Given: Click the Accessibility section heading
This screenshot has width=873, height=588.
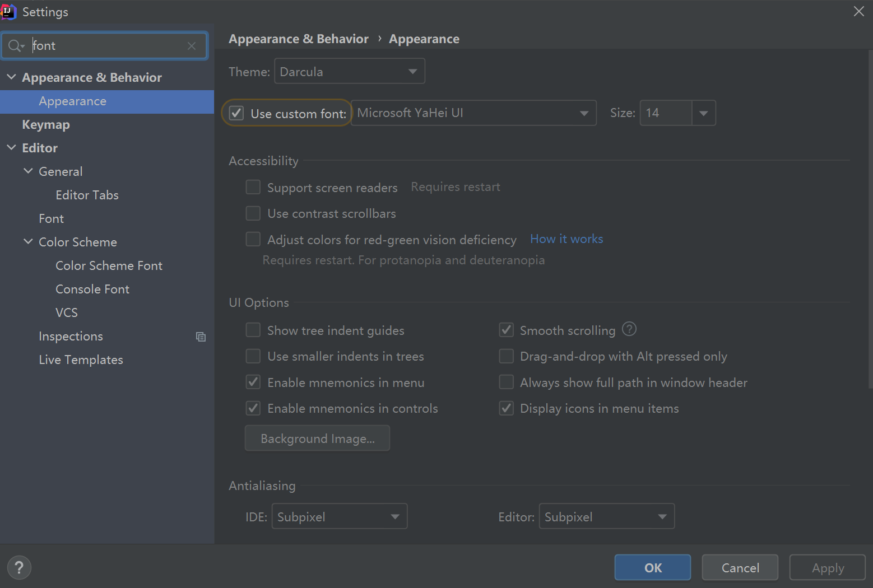Looking at the screenshot, I should 263,161.
